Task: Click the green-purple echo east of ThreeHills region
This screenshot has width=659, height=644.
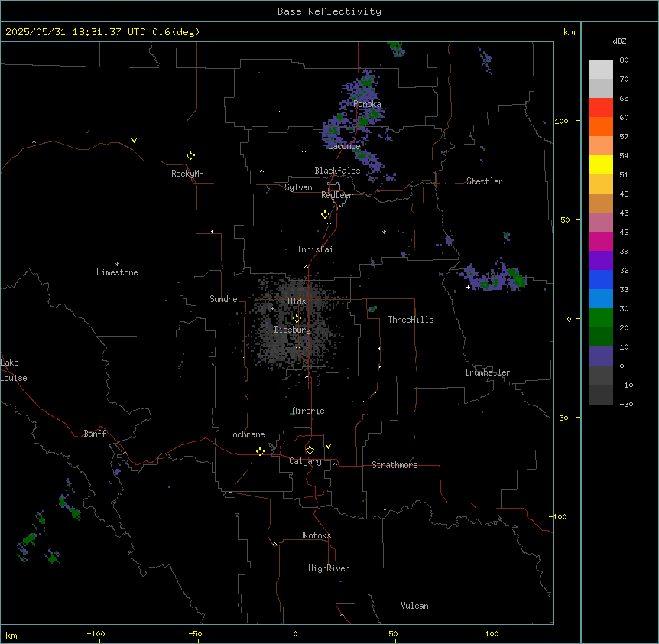Action: pos(494,278)
